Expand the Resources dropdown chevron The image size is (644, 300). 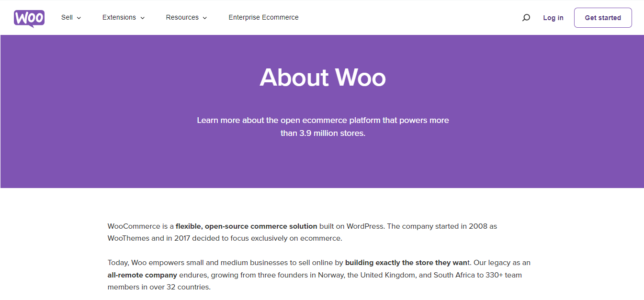click(x=205, y=18)
